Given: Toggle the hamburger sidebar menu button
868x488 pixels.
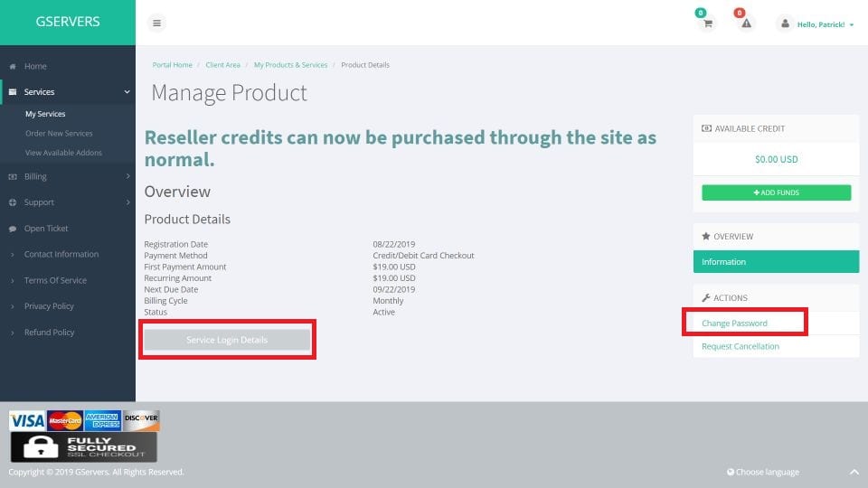Looking at the screenshot, I should click(x=156, y=23).
